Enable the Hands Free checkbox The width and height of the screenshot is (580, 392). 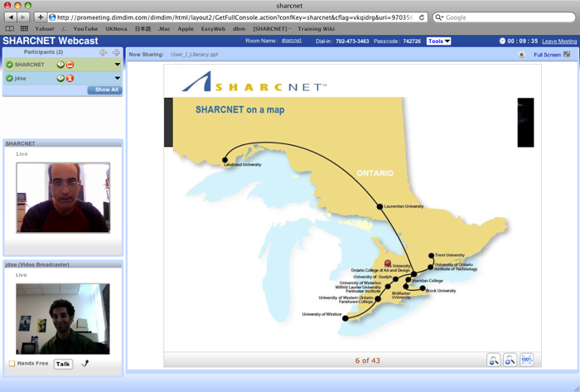[x=12, y=364]
